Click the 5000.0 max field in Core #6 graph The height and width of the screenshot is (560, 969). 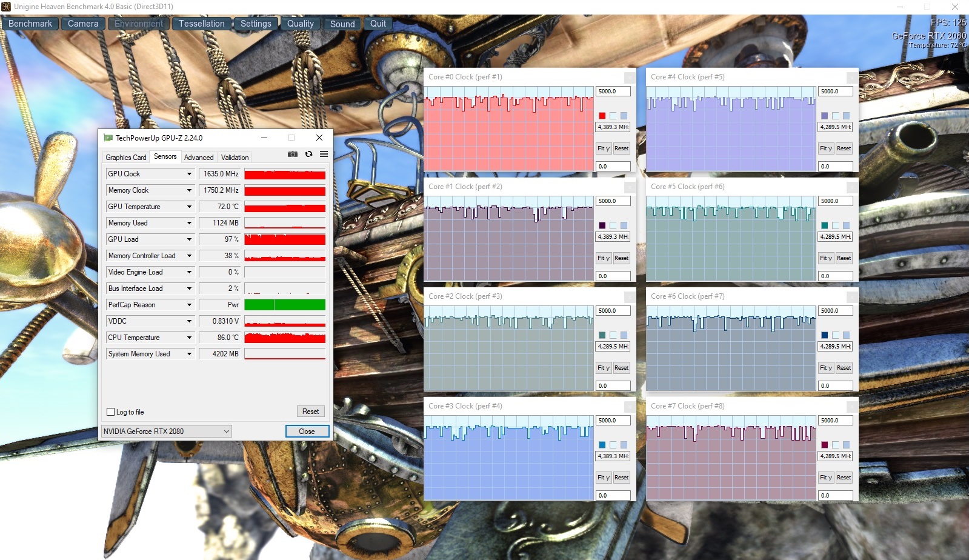(x=836, y=311)
